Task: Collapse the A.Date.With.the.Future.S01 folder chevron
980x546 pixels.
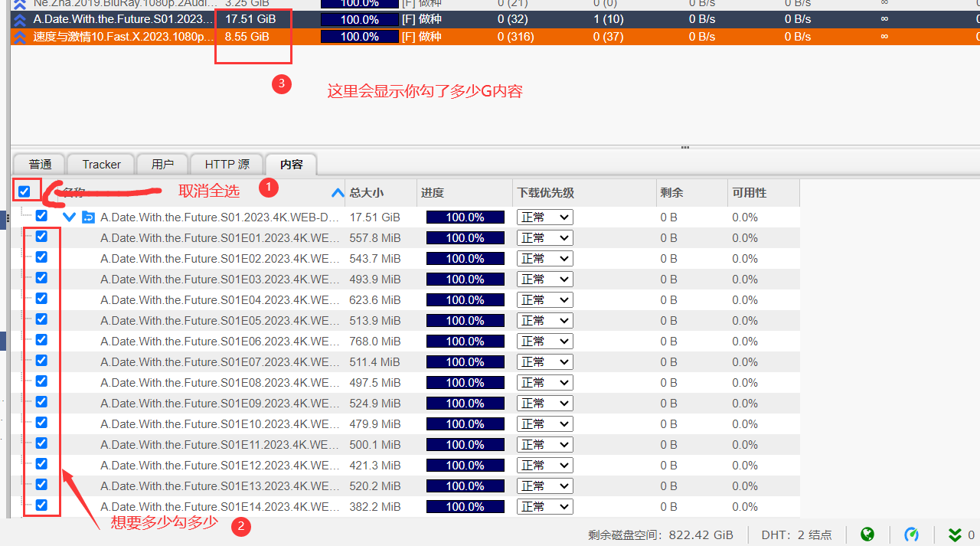Action: [x=70, y=217]
